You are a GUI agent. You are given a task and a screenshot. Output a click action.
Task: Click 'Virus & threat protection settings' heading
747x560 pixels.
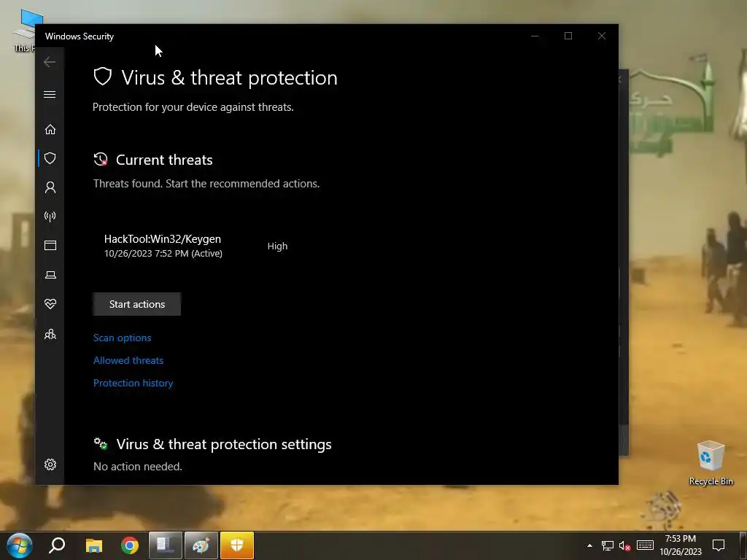[224, 444]
